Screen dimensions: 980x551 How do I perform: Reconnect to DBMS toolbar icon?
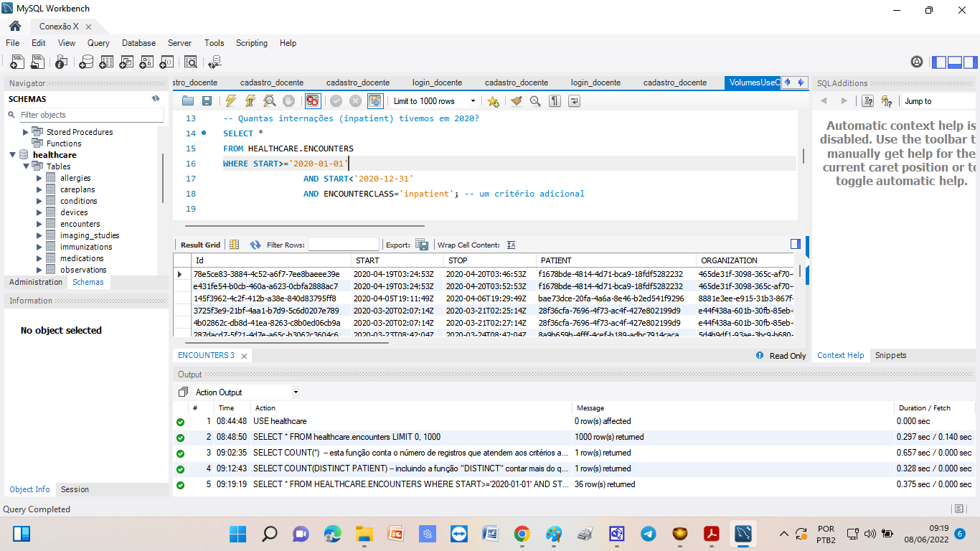[x=215, y=62]
